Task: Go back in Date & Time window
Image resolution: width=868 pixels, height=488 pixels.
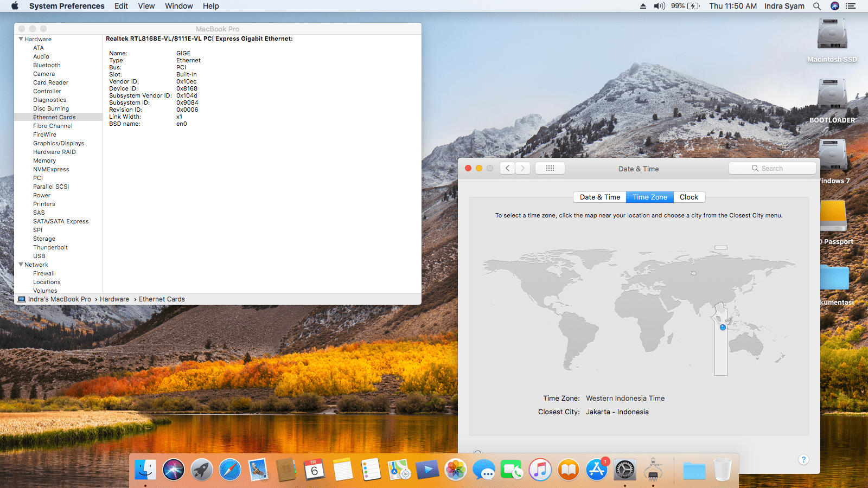Action: coord(507,168)
